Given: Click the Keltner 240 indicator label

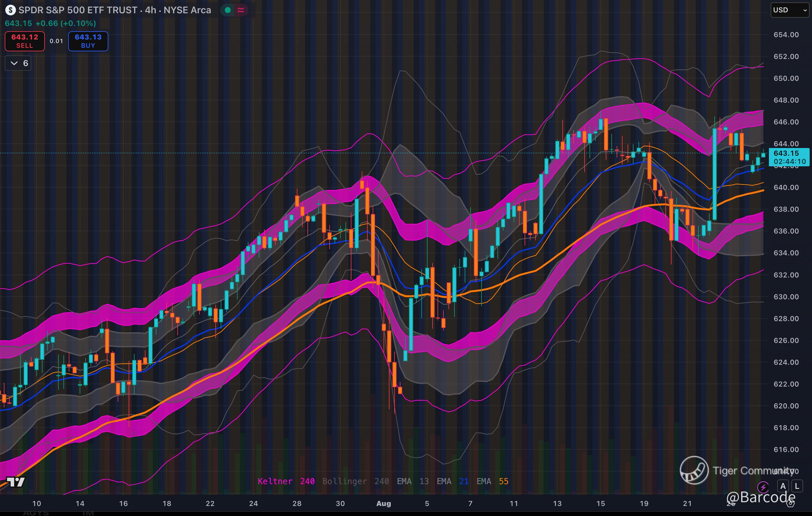Looking at the screenshot, I should point(286,481).
